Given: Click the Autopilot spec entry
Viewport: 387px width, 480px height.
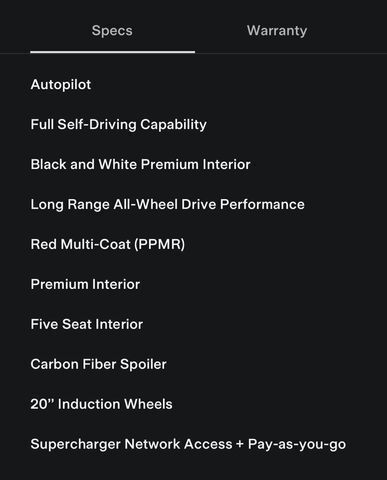Looking at the screenshot, I should click(61, 85).
